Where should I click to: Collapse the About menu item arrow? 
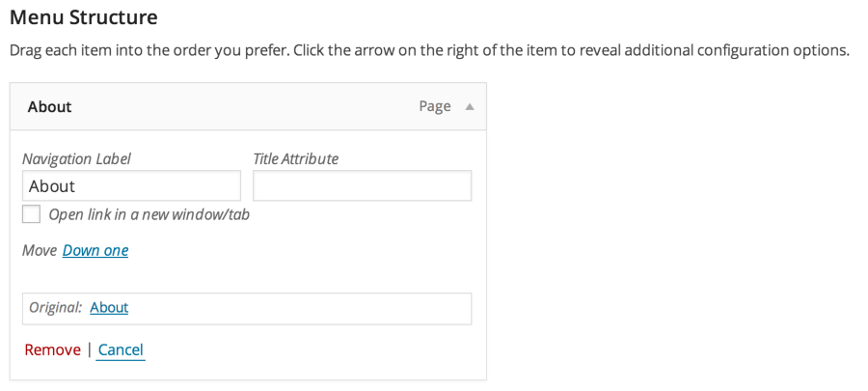click(470, 107)
